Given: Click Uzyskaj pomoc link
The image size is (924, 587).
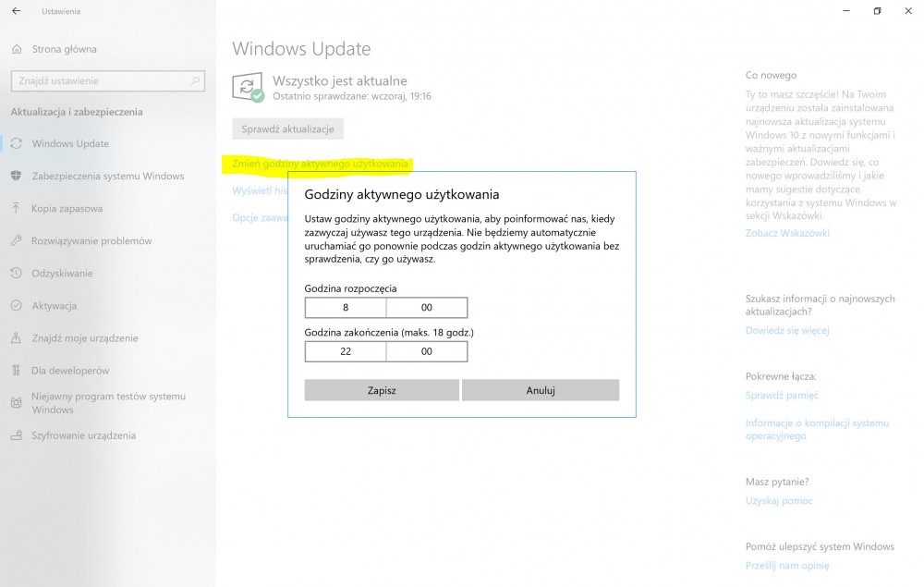Looking at the screenshot, I should pyautogui.click(x=779, y=500).
